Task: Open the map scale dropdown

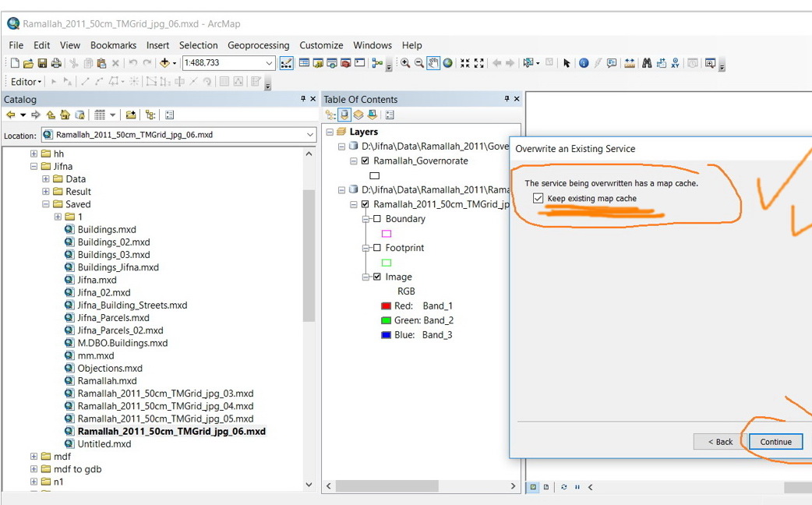Action: click(270, 63)
